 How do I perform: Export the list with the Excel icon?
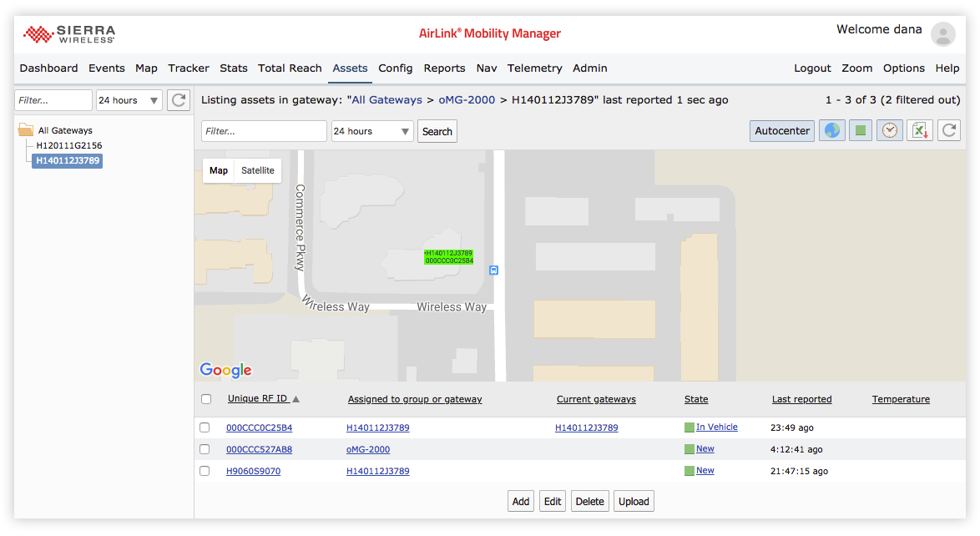pyautogui.click(x=920, y=131)
